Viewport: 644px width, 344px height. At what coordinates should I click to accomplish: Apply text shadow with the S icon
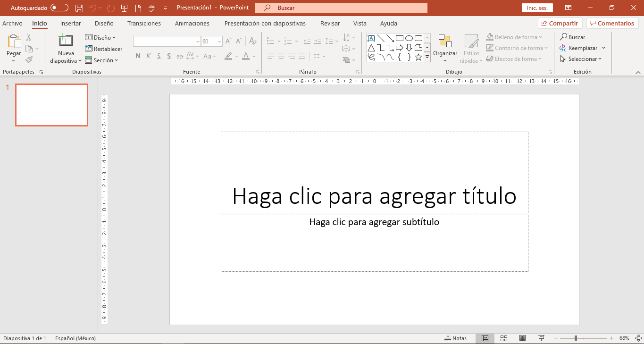click(x=168, y=56)
